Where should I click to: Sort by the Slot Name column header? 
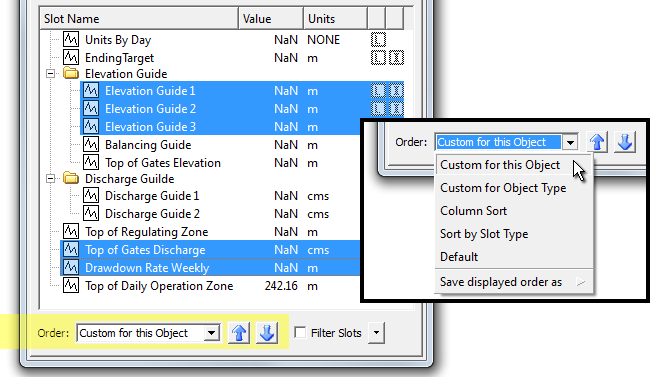(139, 19)
